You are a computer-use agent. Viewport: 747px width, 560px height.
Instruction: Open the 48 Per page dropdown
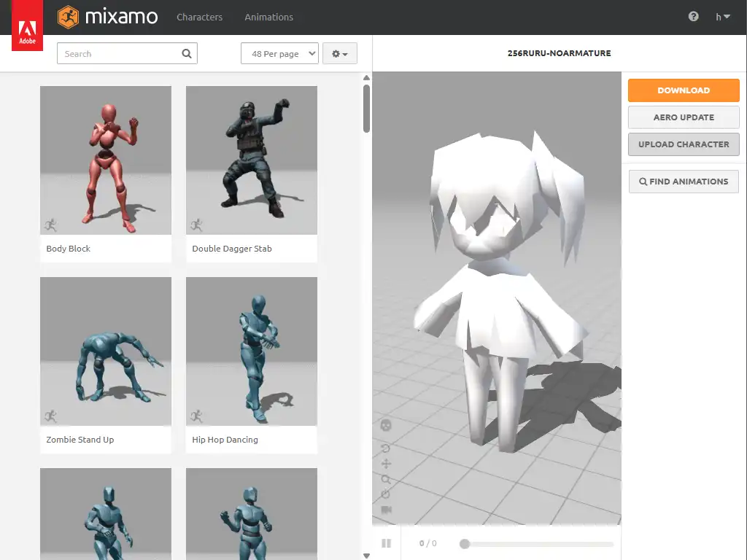(x=279, y=54)
